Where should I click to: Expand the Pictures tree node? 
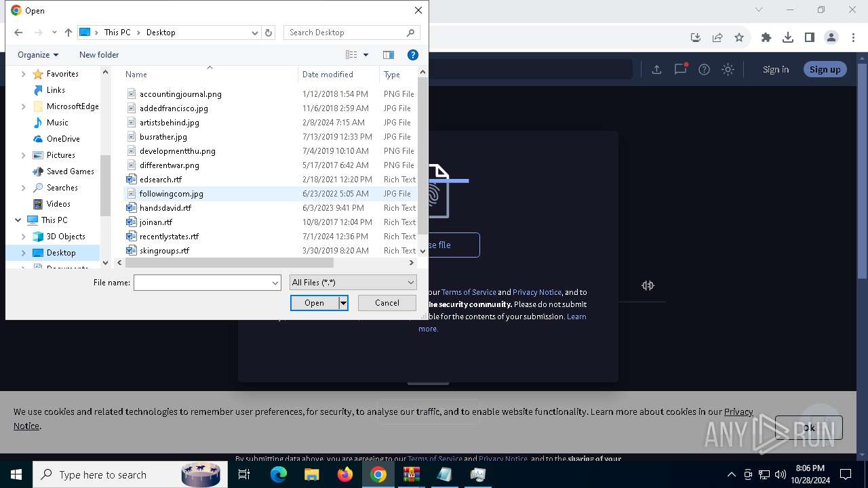(x=24, y=155)
